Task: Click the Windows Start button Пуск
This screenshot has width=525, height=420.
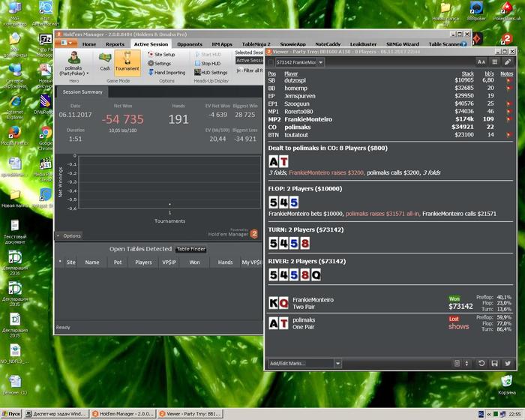Action: (x=11, y=414)
